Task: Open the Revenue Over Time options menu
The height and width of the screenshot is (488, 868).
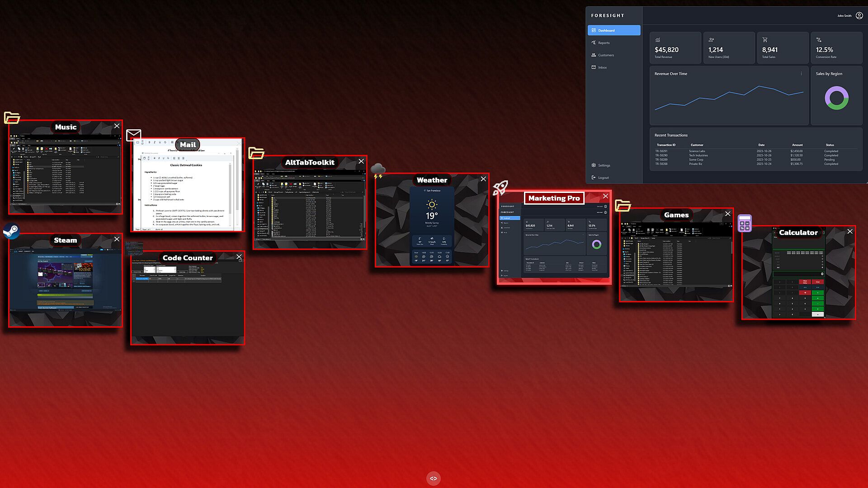Action: point(801,74)
